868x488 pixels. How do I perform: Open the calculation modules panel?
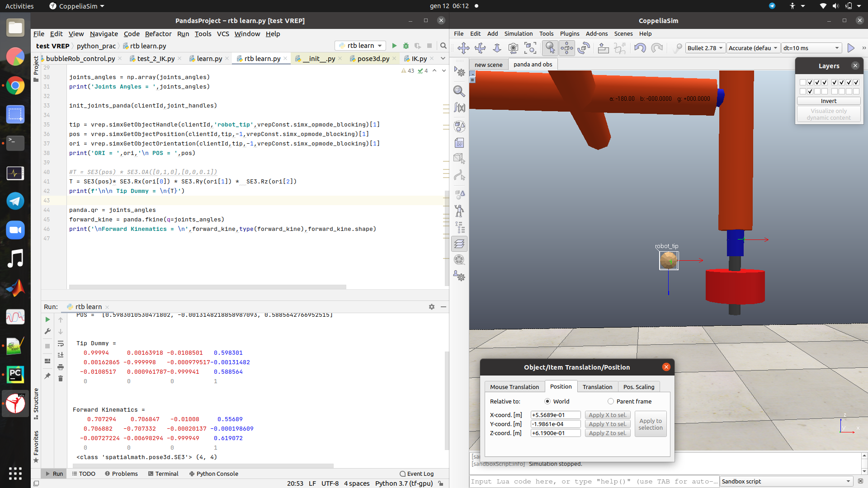point(459,108)
